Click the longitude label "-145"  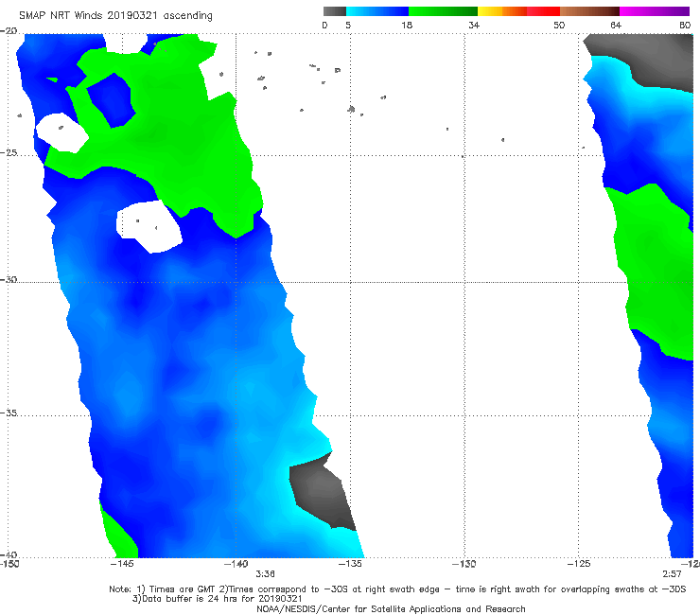pos(122,564)
